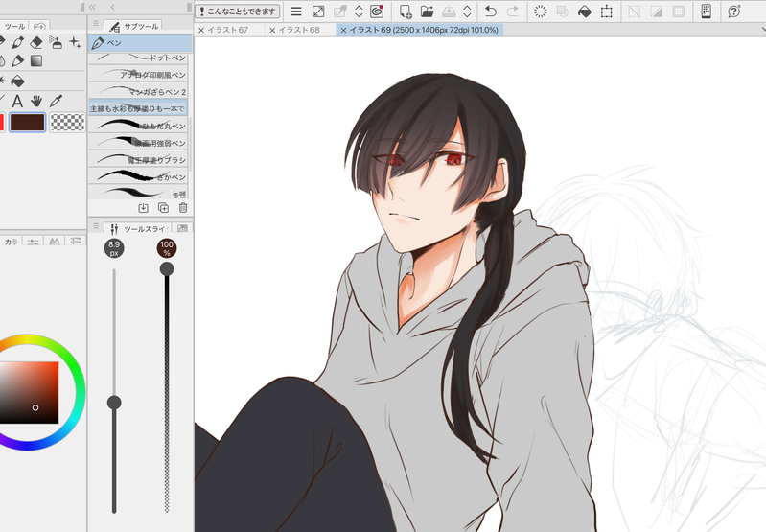Click the opacity slider handle
Viewport: 766px width, 532px height.
click(167, 268)
